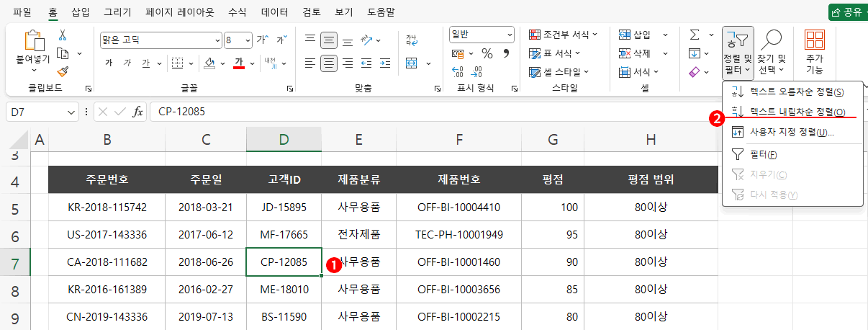Click the Clear eraser icon
The height and width of the screenshot is (330, 868).
695,72
